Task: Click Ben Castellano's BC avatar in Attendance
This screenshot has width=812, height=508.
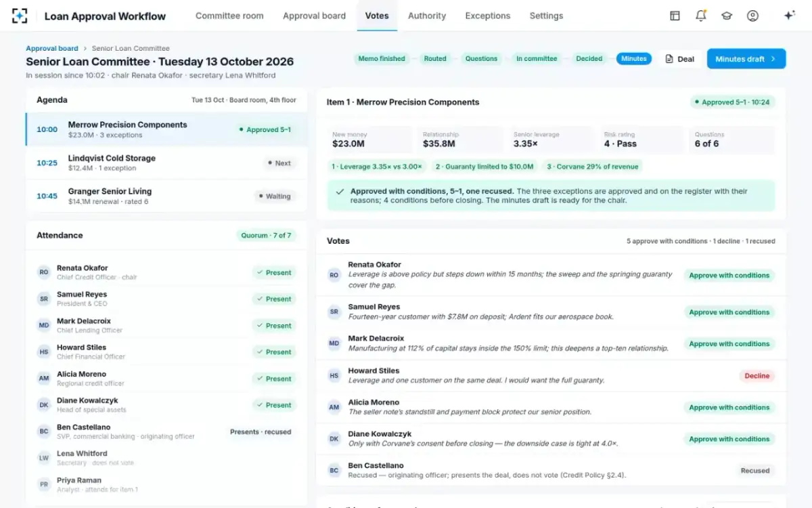Action: [44, 431]
